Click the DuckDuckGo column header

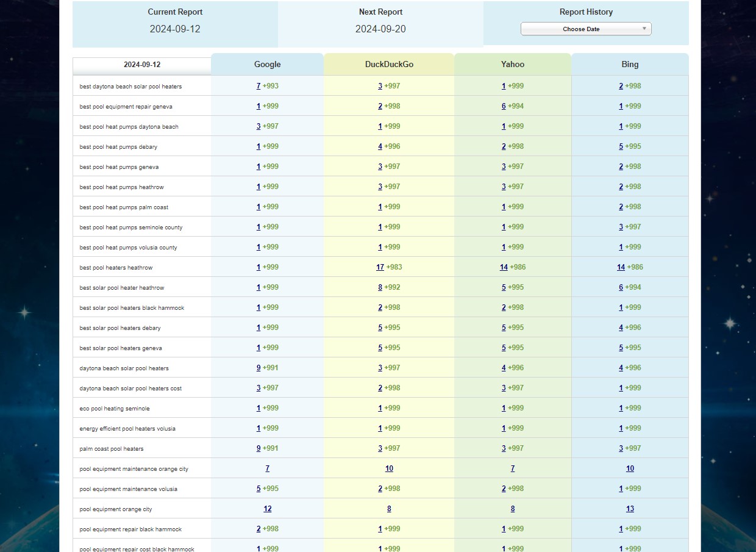pos(389,65)
